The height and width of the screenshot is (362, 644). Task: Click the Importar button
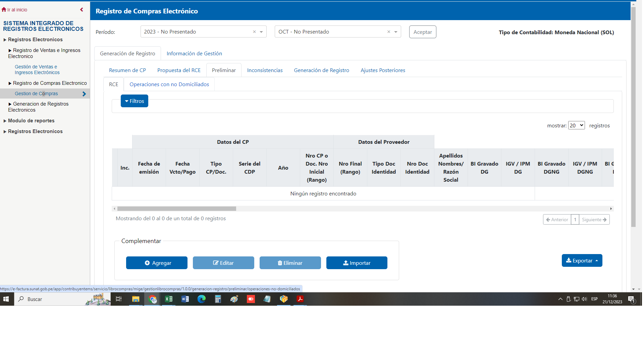pos(357,263)
